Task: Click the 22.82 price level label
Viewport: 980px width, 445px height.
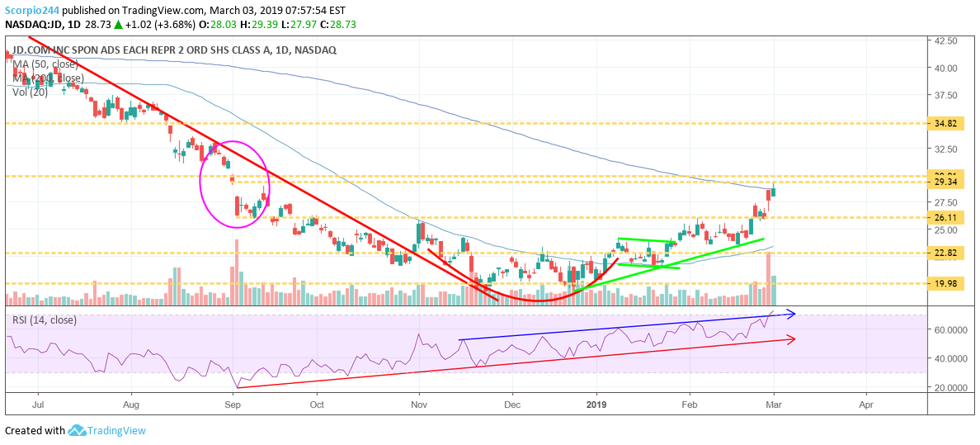Action: pyautogui.click(x=944, y=253)
